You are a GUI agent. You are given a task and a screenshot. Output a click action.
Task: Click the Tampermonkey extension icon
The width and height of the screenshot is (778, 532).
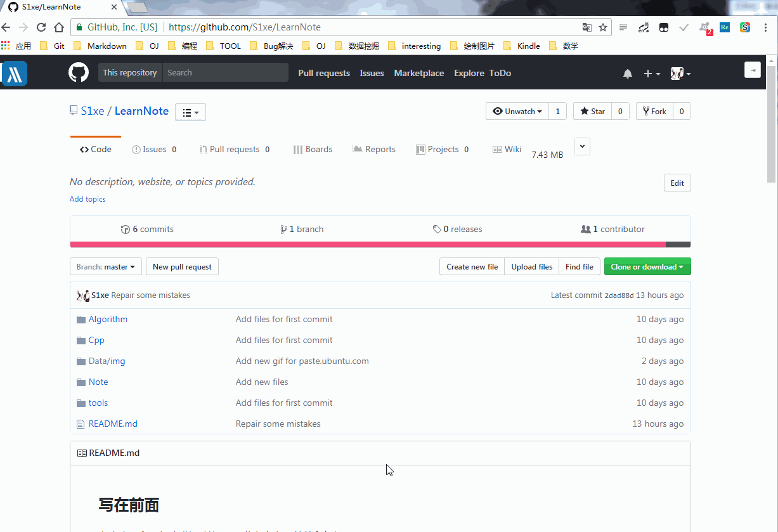(x=664, y=27)
